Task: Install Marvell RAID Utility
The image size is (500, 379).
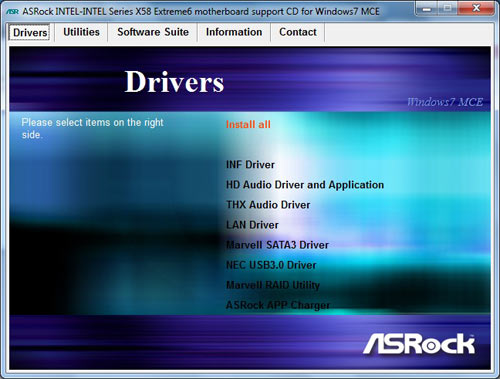Action: tap(273, 285)
